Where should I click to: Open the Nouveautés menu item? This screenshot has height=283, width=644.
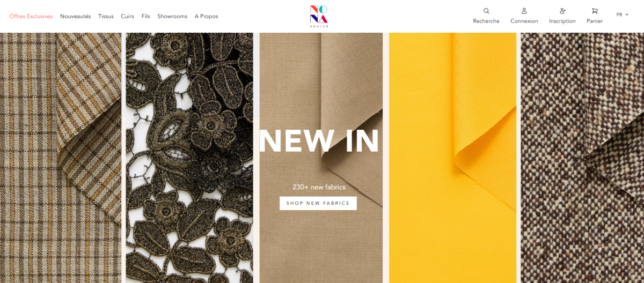76,16
